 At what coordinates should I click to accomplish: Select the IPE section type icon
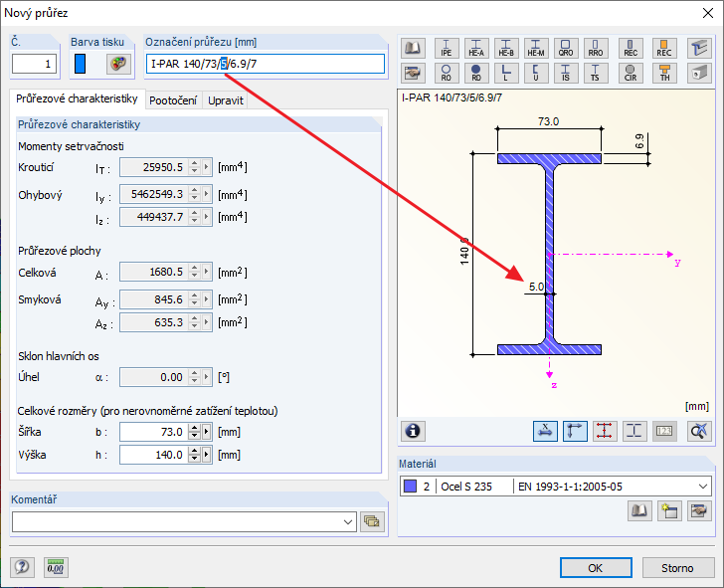click(x=447, y=48)
